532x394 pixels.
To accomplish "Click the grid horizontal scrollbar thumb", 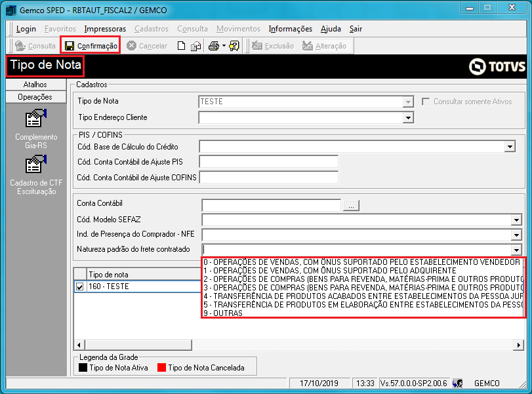I will click(138, 345).
